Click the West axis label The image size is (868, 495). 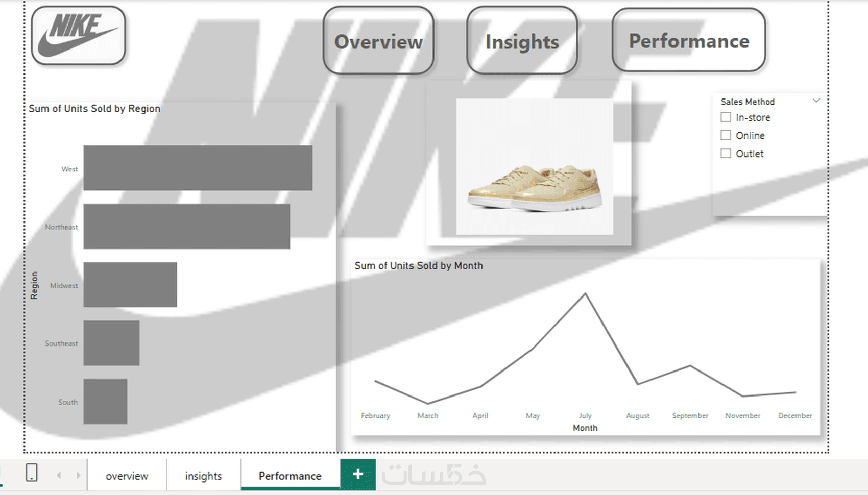click(x=69, y=169)
